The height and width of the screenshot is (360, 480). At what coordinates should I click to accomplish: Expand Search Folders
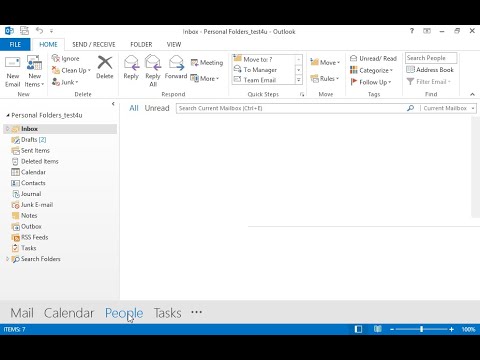[7, 259]
